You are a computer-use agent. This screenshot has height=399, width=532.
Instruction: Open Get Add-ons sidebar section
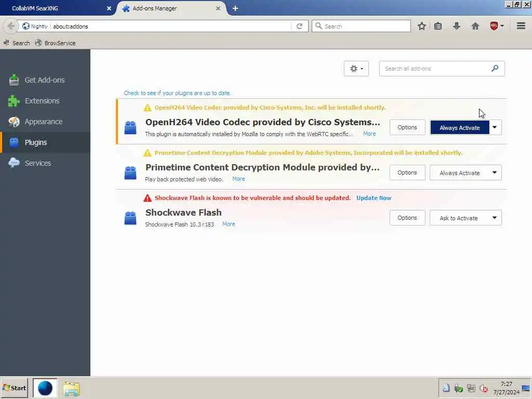click(45, 80)
